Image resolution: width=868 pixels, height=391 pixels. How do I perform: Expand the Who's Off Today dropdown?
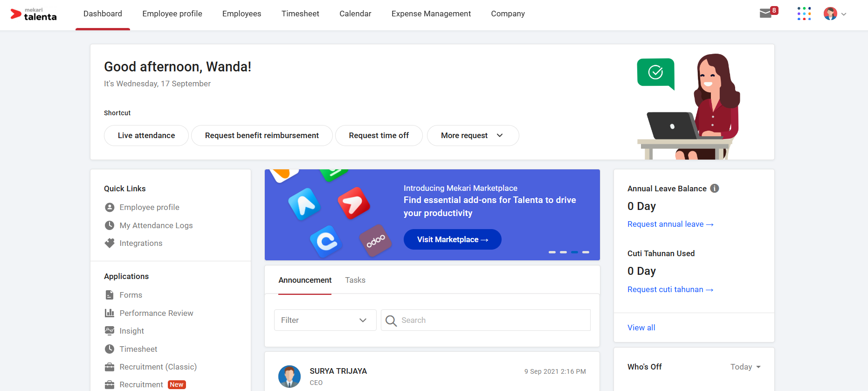click(745, 367)
